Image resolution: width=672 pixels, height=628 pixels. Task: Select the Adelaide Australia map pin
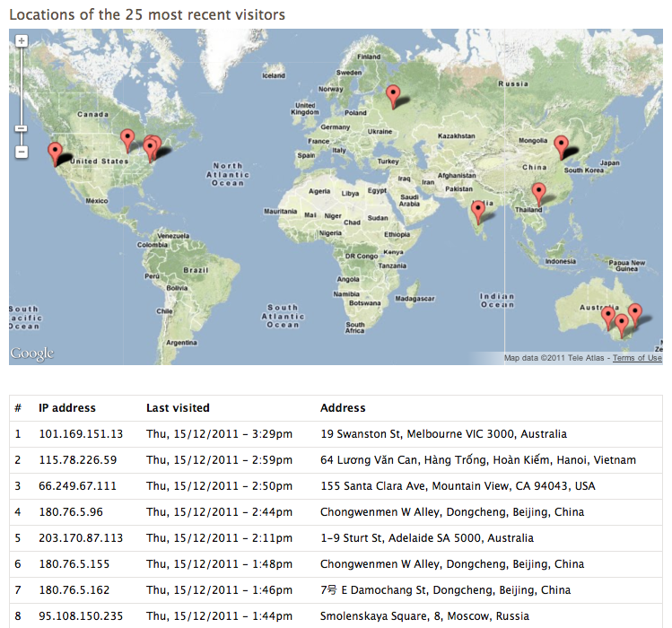(607, 318)
